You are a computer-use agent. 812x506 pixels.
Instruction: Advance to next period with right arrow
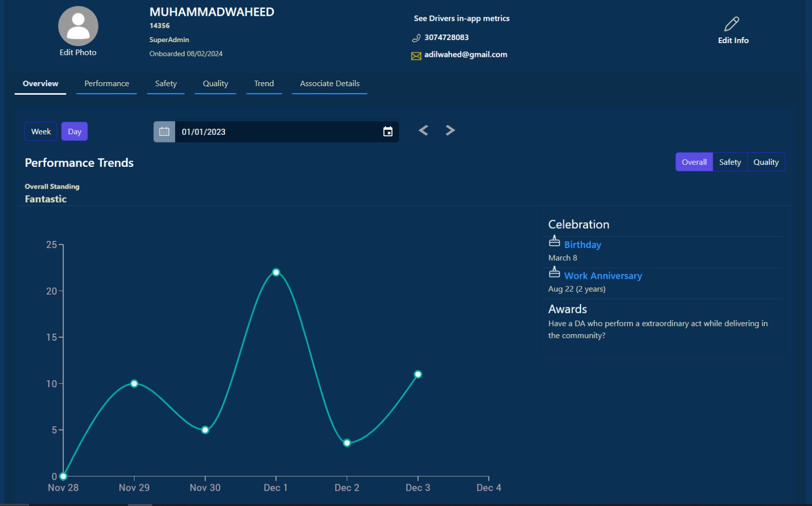click(450, 131)
